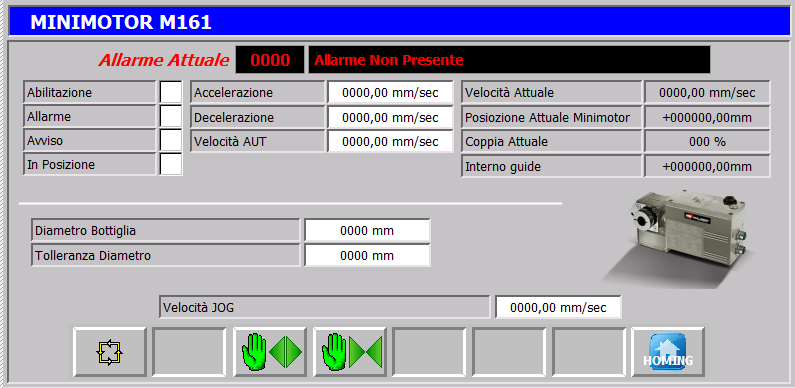The width and height of the screenshot is (795, 388).
Task: Toggle the Abilitazione indicator box
Action: tap(171, 92)
